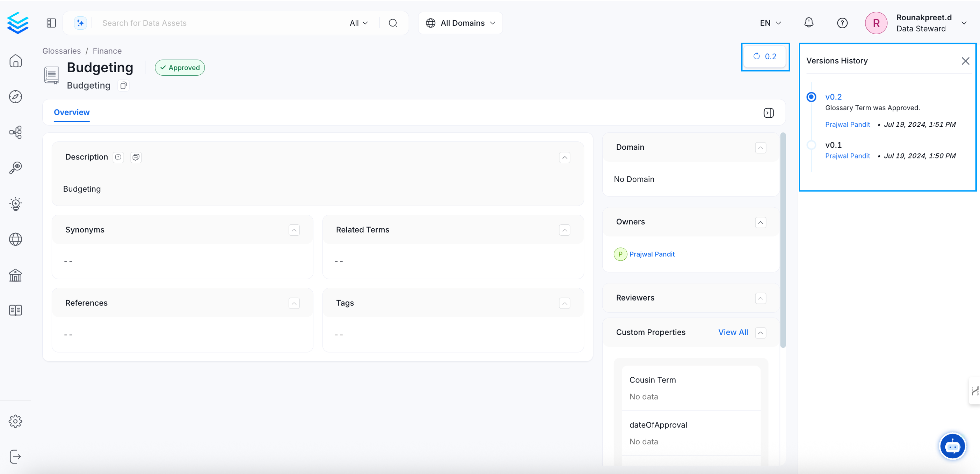Open the Settings gear in sidebar
This screenshot has width=980, height=474.
(15, 421)
